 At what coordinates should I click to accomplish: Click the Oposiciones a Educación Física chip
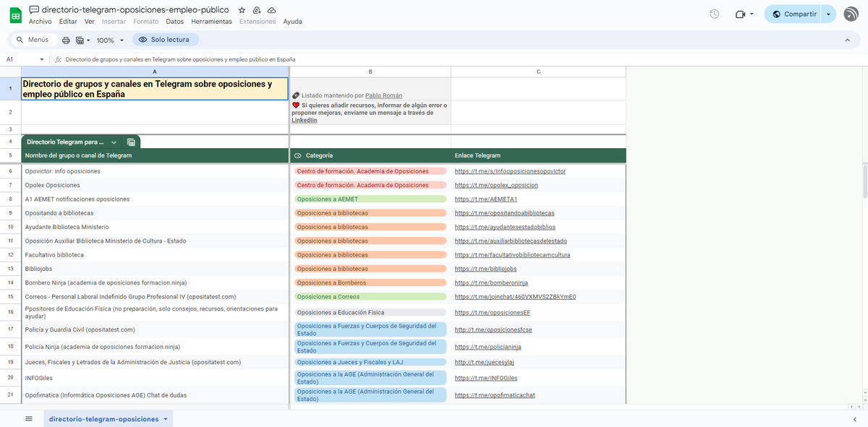tap(370, 313)
